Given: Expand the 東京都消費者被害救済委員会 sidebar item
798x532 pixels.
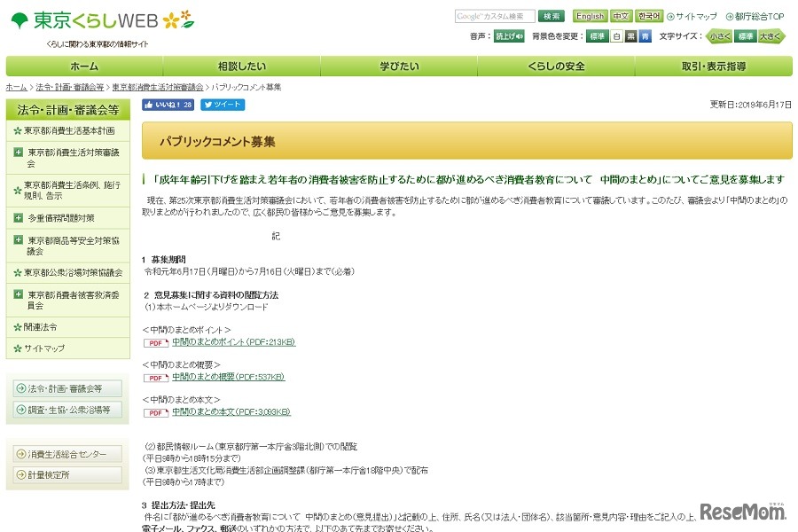Looking at the screenshot, I should 19,294.
